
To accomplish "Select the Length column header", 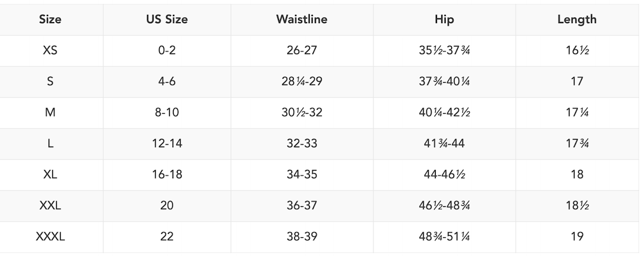I will pos(577,19).
